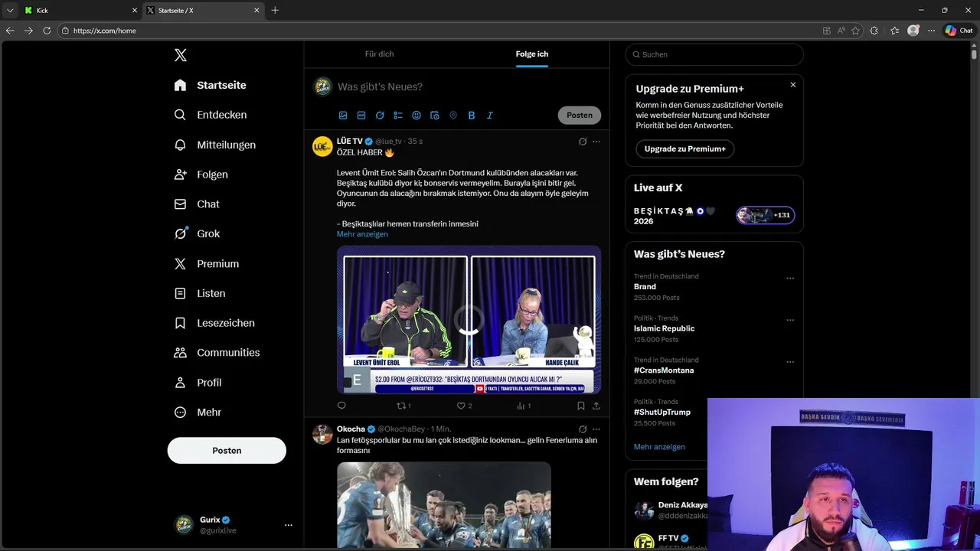Viewport: 980px width, 551px height.
Task: Dismiss the Upgrade zu Premium+ card
Action: 793,85
